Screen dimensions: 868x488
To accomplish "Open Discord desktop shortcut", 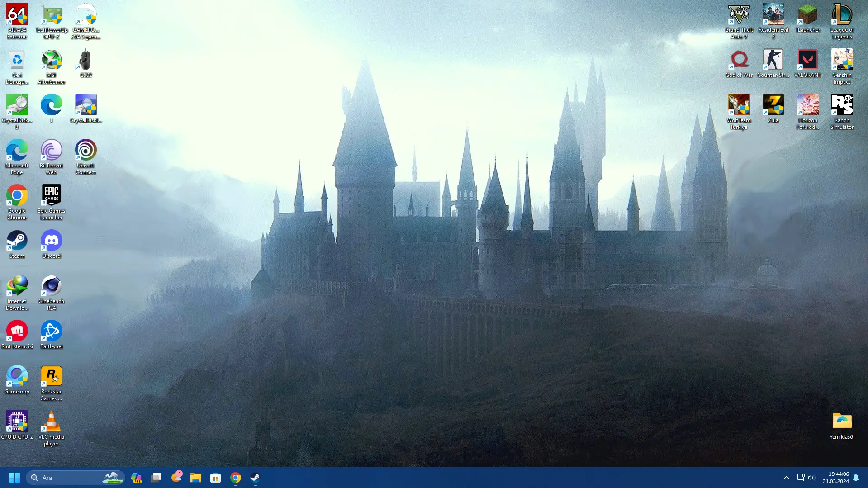I will (52, 245).
